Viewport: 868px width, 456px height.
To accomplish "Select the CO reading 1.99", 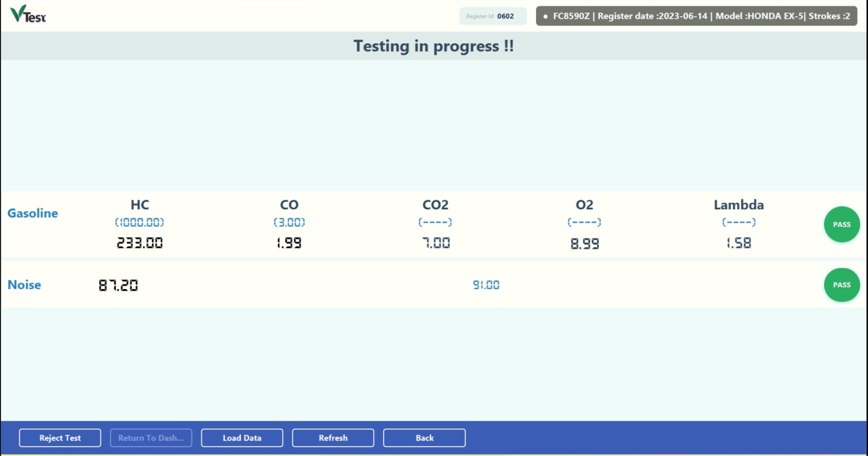I will (x=289, y=243).
